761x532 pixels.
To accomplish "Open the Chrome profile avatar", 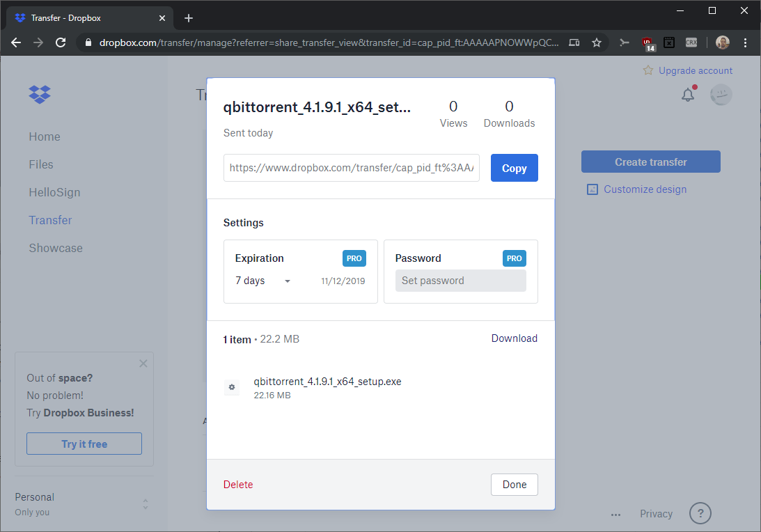I will pyautogui.click(x=722, y=42).
